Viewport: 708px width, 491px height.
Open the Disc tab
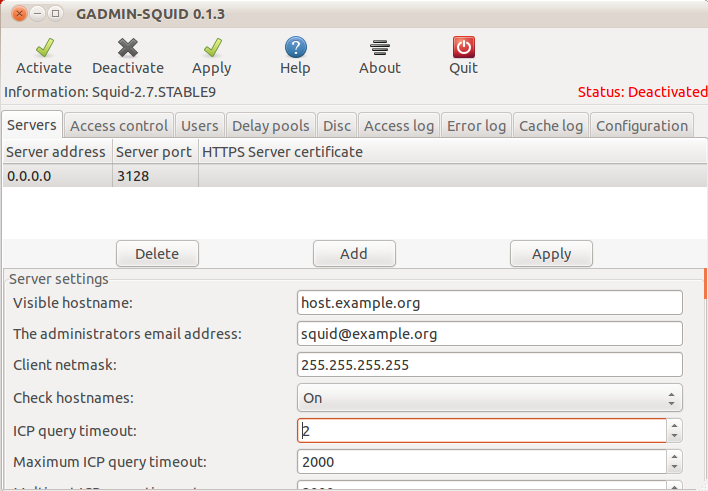coord(337,126)
